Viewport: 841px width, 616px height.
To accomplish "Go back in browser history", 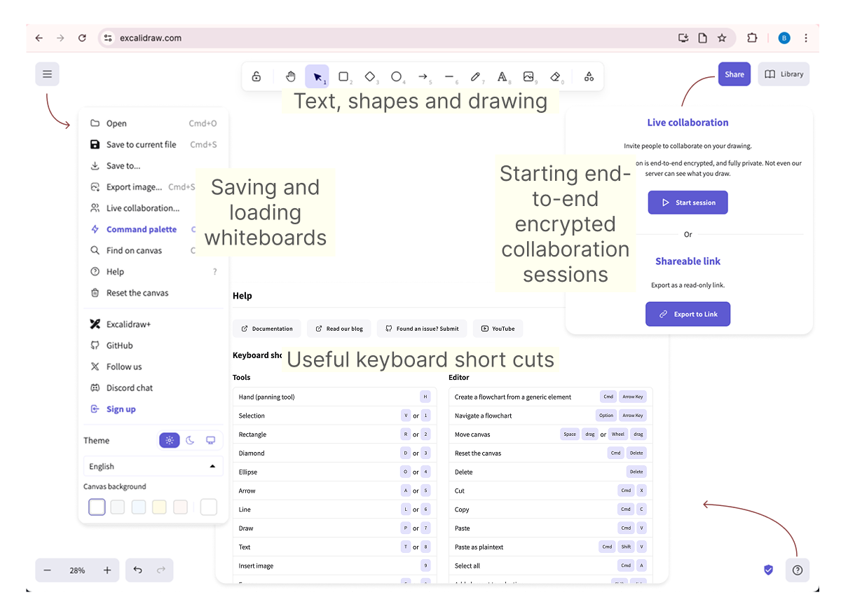I will click(x=39, y=38).
